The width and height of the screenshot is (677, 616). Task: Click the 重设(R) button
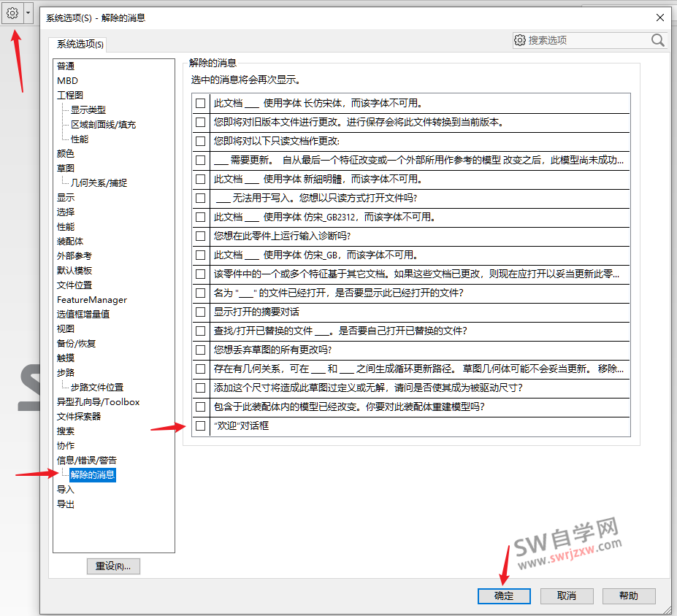click(112, 566)
